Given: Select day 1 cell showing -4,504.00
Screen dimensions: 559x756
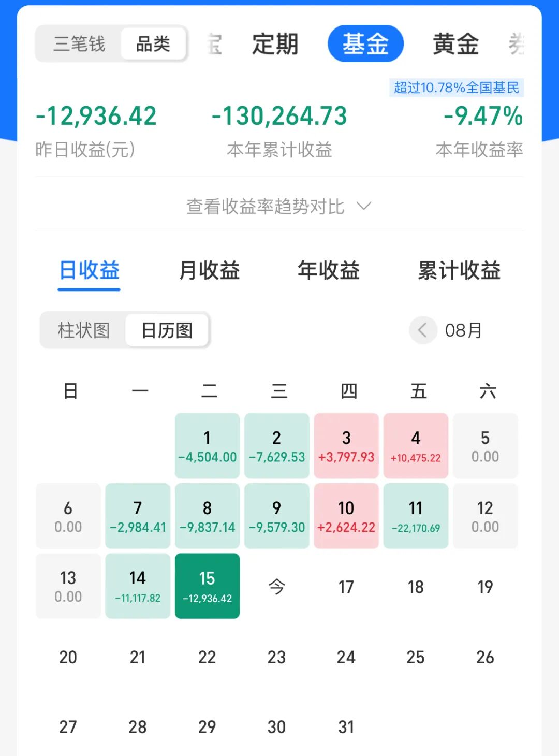Looking at the screenshot, I should click(x=207, y=446).
